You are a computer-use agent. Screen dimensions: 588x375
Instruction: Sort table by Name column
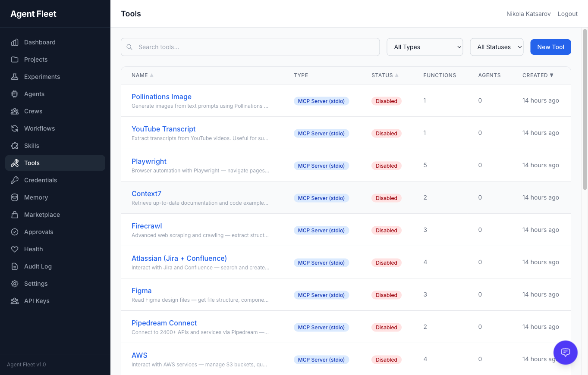(x=142, y=75)
